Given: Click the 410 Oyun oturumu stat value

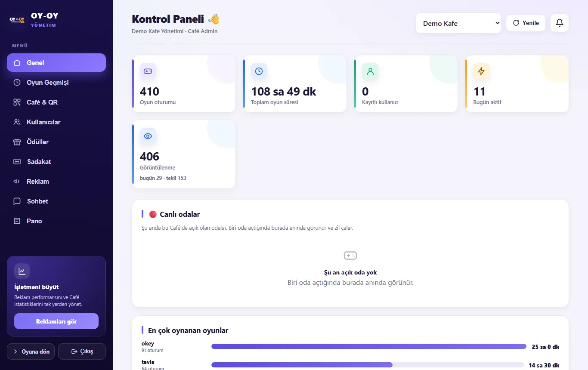Looking at the screenshot, I should [x=149, y=92].
